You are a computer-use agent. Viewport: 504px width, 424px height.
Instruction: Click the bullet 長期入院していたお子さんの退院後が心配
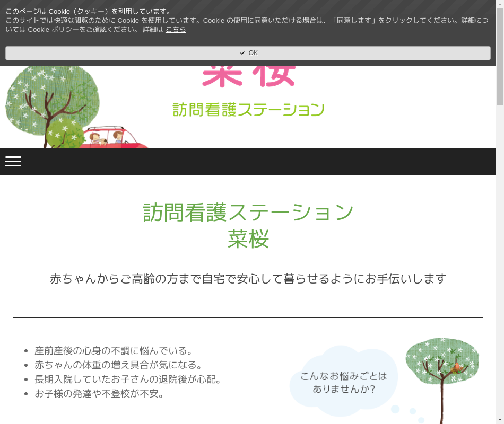point(128,379)
